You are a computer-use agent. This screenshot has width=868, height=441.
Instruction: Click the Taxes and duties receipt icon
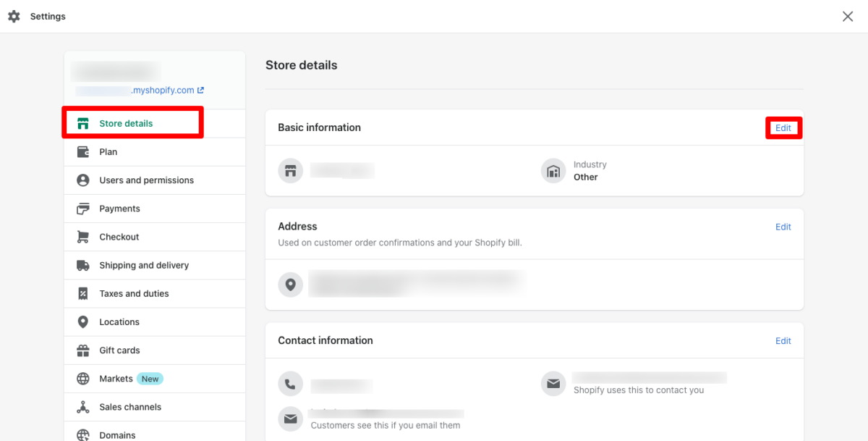(x=83, y=293)
